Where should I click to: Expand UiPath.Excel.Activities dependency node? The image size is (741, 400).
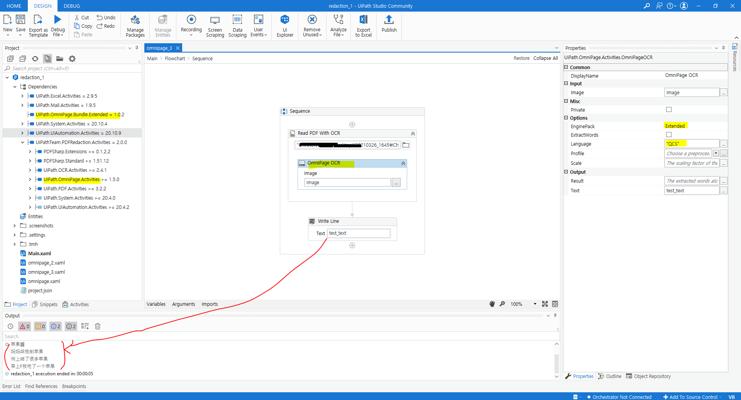(x=22, y=96)
